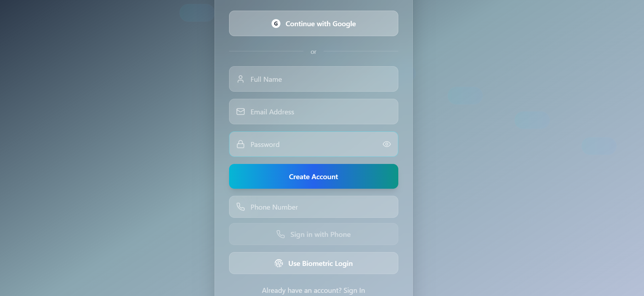Continue with Google sign-up
The width and height of the screenshot is (644, 296).
point(313,23)
